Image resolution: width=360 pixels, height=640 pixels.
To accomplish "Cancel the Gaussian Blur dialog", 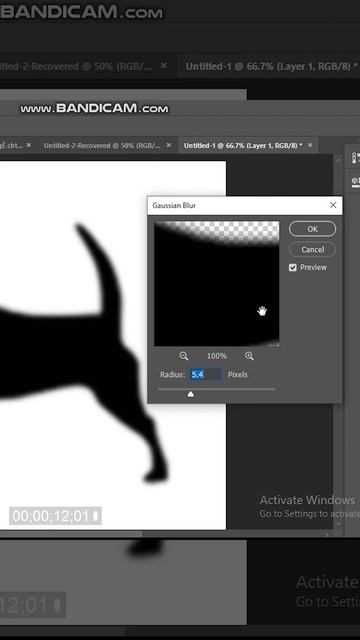I will [x=312, y=249].
